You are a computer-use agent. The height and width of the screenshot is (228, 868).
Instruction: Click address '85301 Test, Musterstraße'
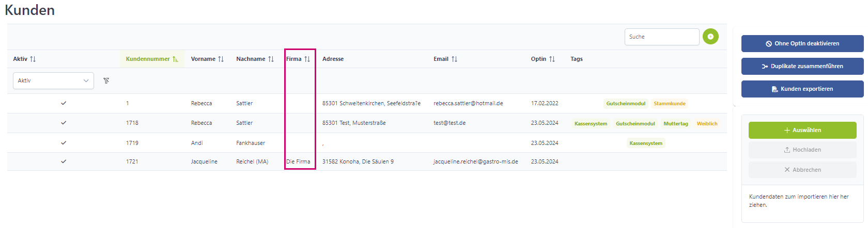click(x=354, y=123)
